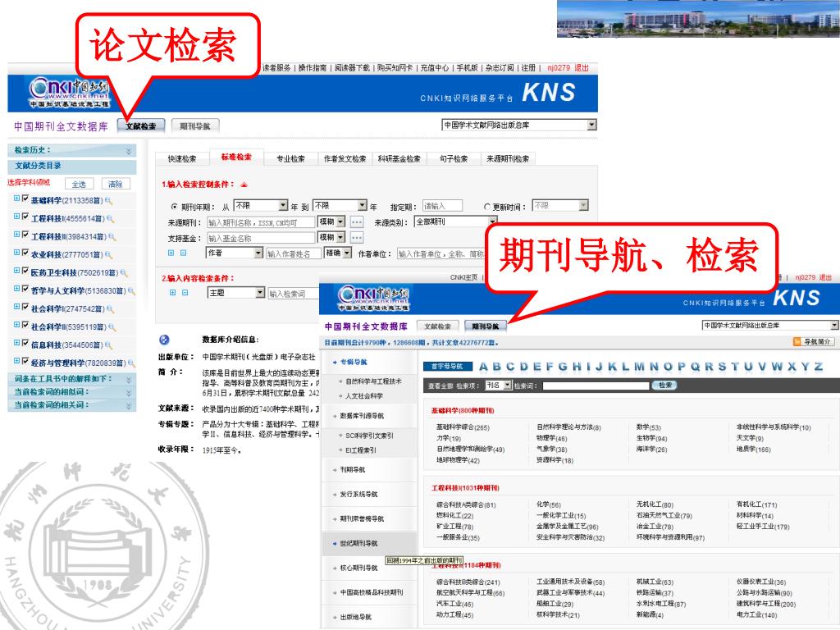Switch to the 快速检索 tab

coord(181,159)
